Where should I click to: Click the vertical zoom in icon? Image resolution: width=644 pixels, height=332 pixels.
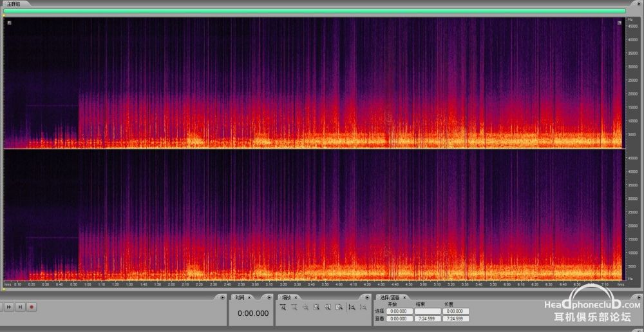point(352,307)
